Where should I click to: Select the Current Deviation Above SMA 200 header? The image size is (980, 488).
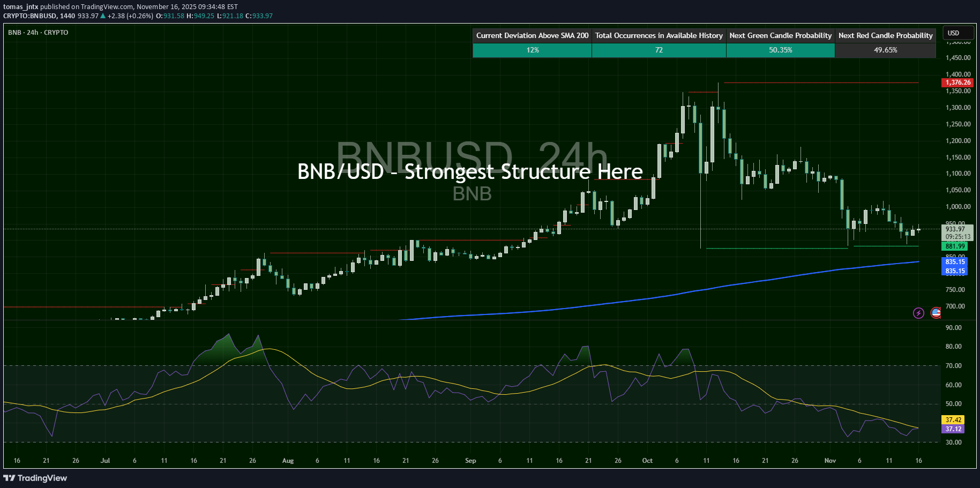click(532, 35)
